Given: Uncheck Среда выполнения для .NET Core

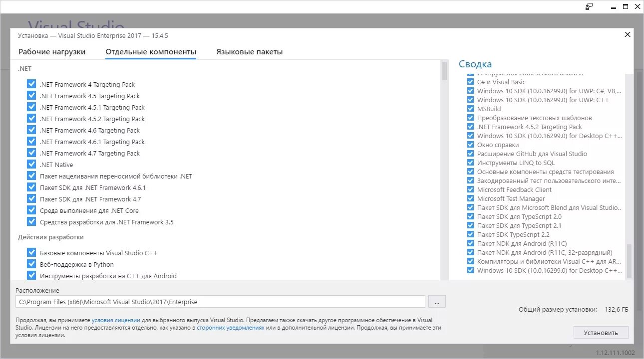Looking at the screenshot, I should pos(32,210).
